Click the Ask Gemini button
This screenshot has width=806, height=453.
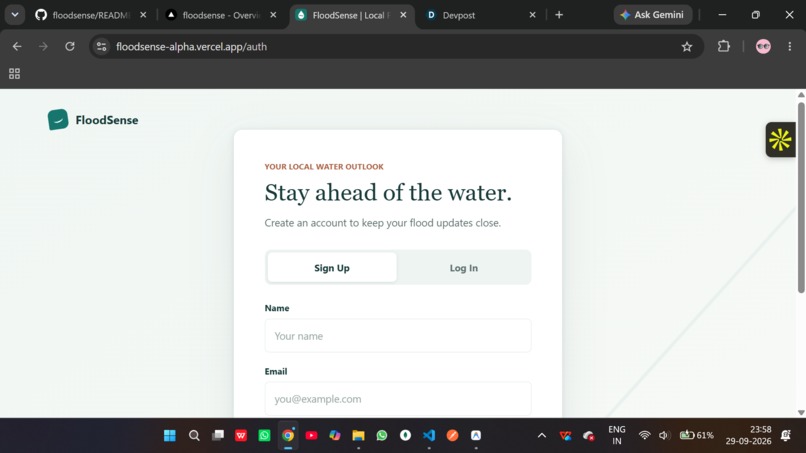pos(652,15)
